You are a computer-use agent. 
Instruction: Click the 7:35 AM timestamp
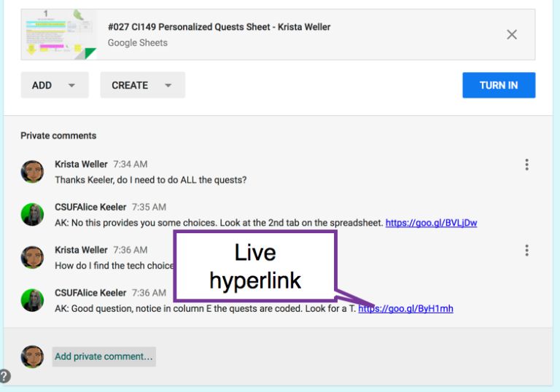(149, 207)
